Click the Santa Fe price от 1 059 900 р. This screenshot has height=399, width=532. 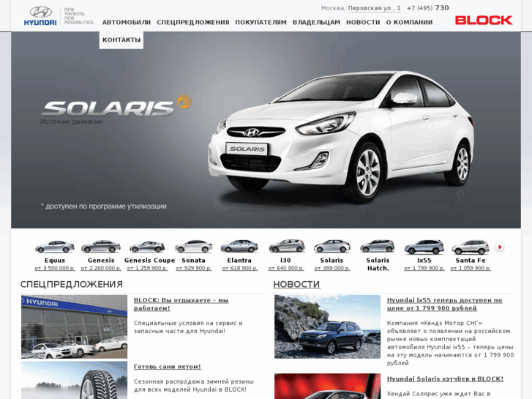471,268
